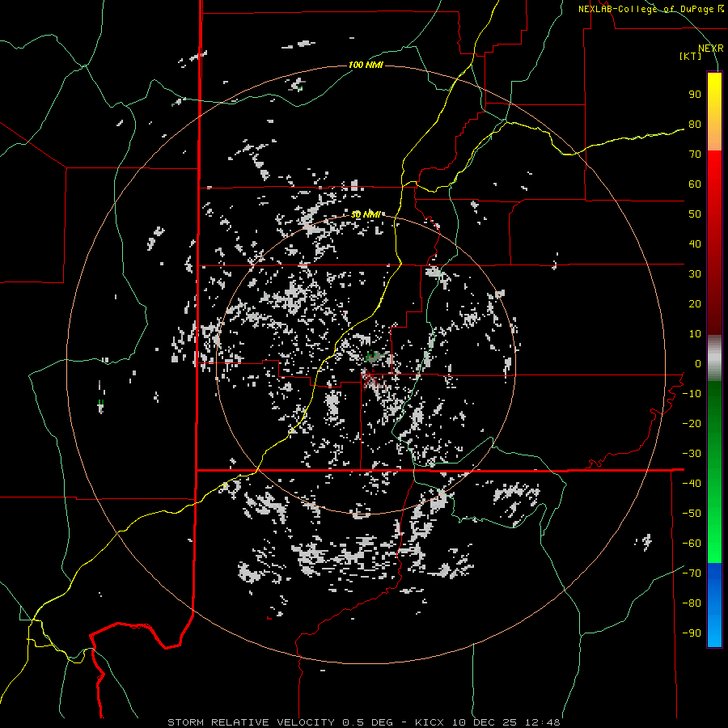728x728 pixels.
Task: Click the 50 value on velocity scale
Action: click(695, 214)
